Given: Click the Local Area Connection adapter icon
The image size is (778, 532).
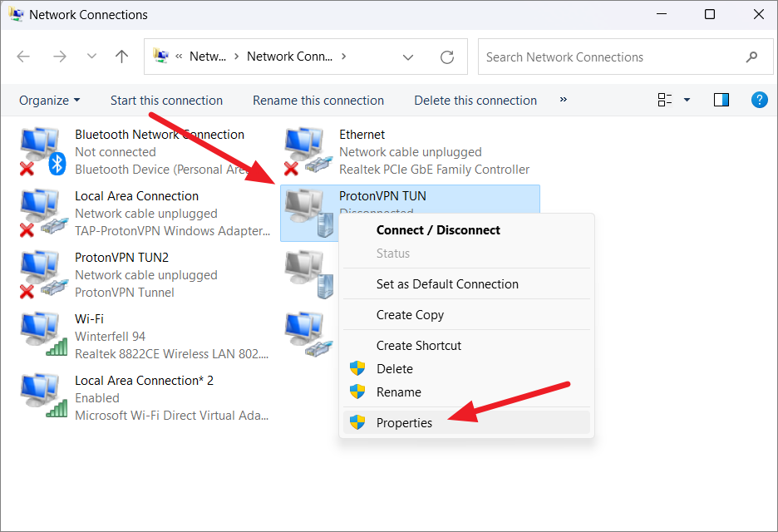Looking at the screenshot, I should pyautogui.click(x=43, y=213).
